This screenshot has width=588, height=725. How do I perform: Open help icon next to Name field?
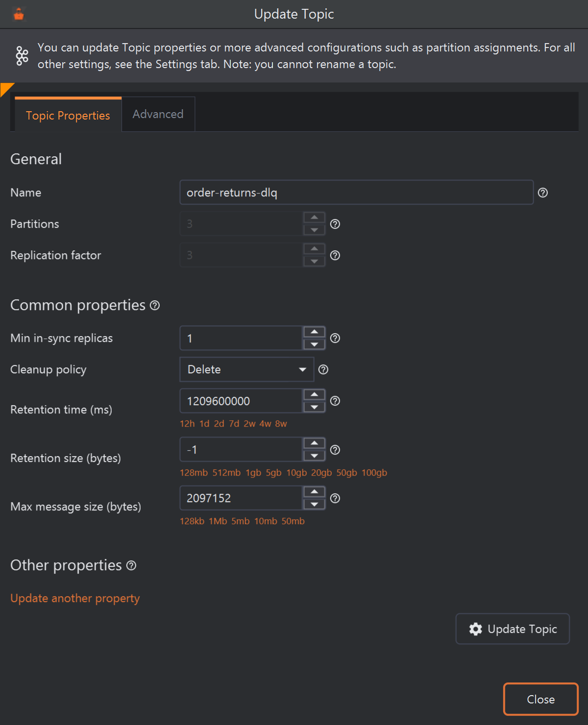[542, 193]
